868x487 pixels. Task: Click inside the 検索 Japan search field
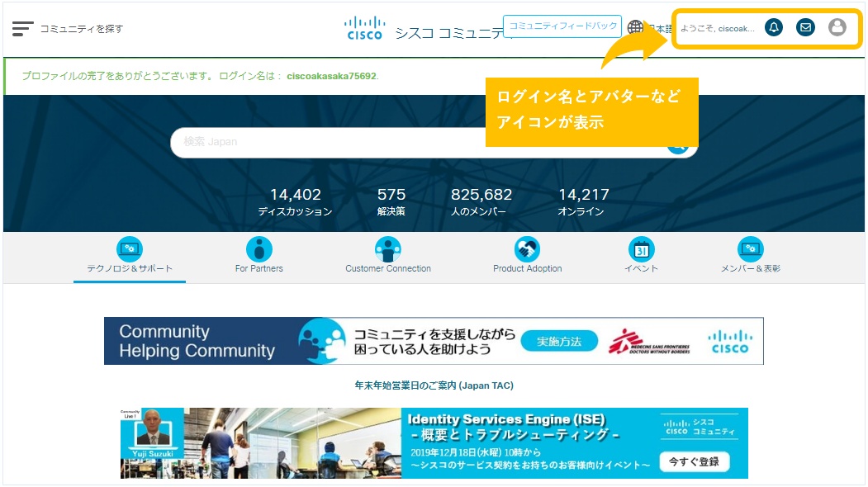click(330, 142)
